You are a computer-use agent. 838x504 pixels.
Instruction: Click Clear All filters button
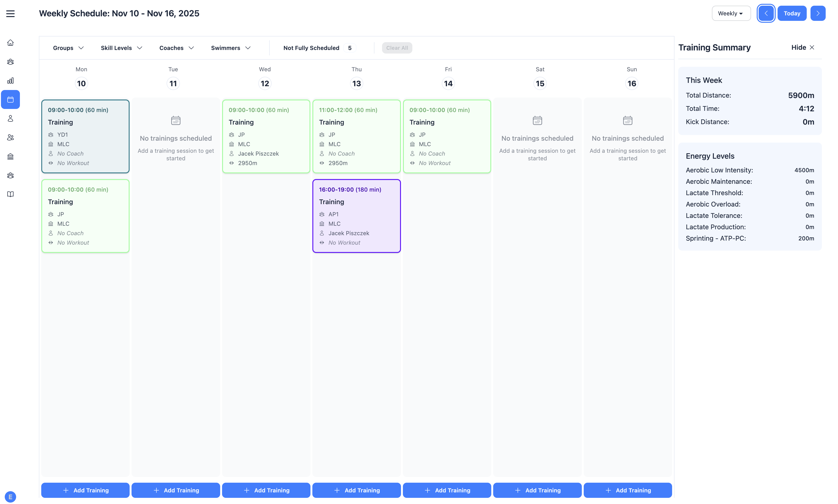(x=397, y=48)
